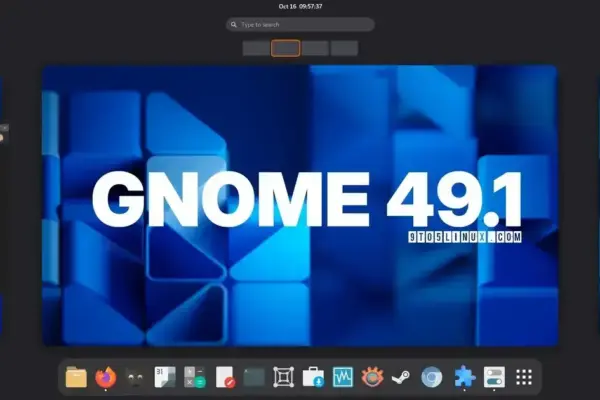
Task: Open the Files folder icon in dash
Action: tap(76, 377)
